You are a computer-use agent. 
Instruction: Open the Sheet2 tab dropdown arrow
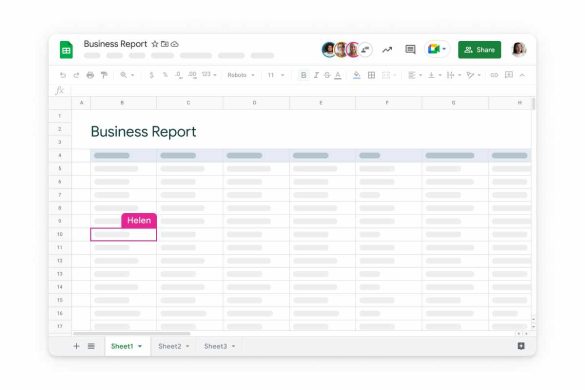[x=187, y=346]
